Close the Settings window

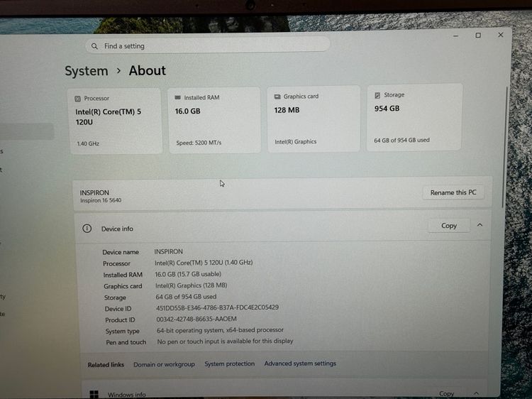tap(501, 35)
